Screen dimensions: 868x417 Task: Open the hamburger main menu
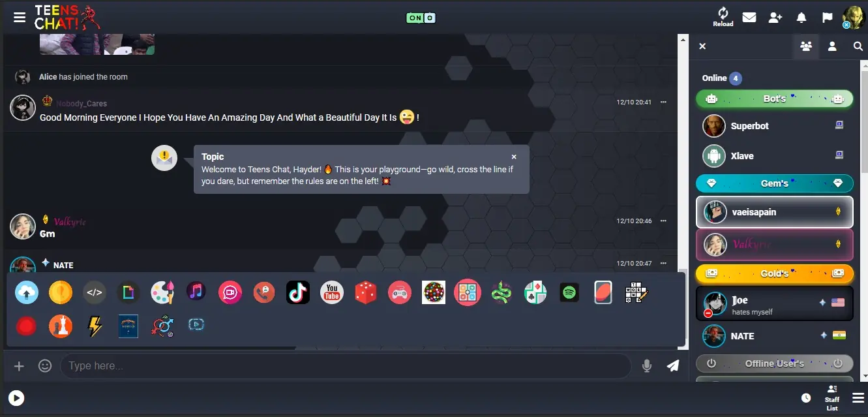[20, 18]
